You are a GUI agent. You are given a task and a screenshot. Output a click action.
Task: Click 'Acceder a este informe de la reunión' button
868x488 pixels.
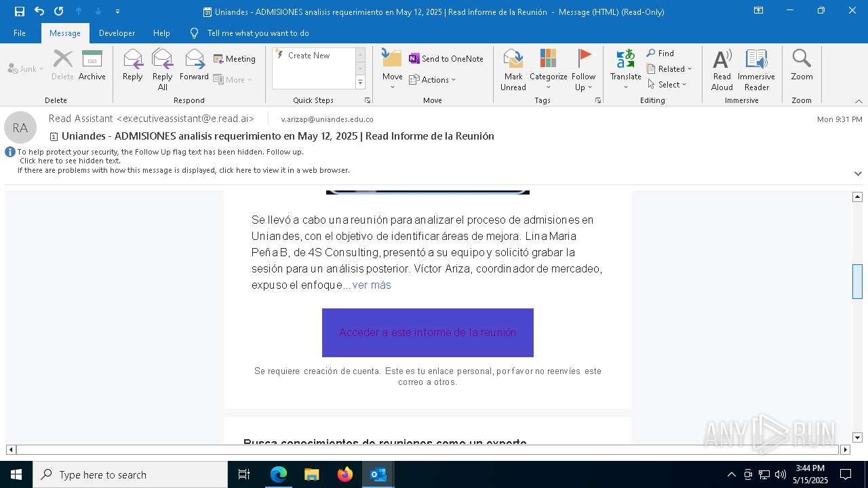428,333
